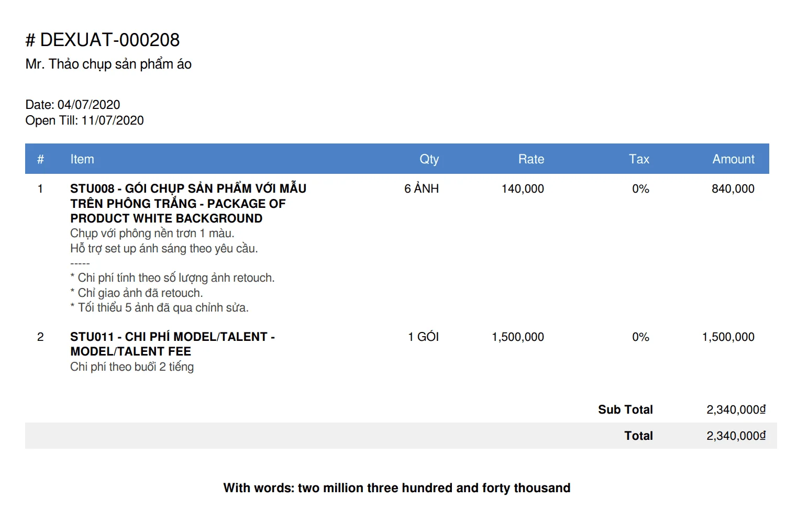Click the STU011 MODEL/TALENT FEE item title
797x532 pixels.
(x=172, y=344)
